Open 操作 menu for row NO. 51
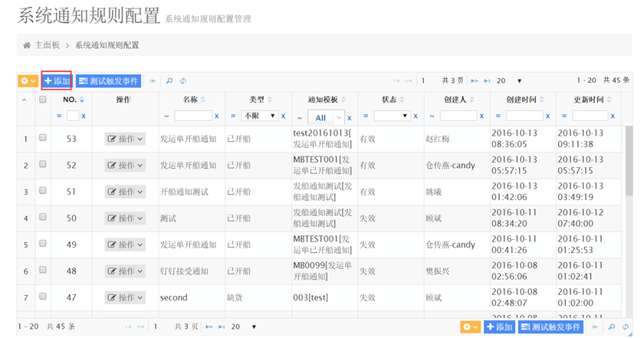 pyautogui.click(x=125, y=192)
